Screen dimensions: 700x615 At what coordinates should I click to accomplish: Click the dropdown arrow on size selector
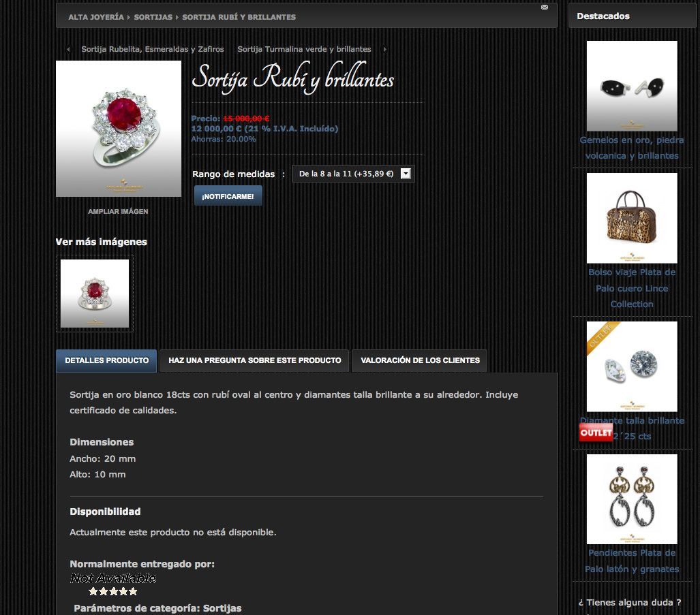coord(406,174)
